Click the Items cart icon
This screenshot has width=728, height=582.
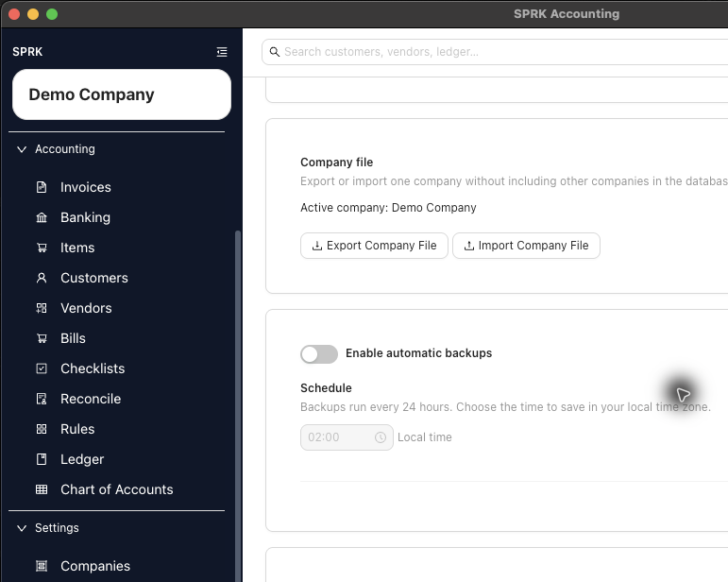(x=42, y=248)
